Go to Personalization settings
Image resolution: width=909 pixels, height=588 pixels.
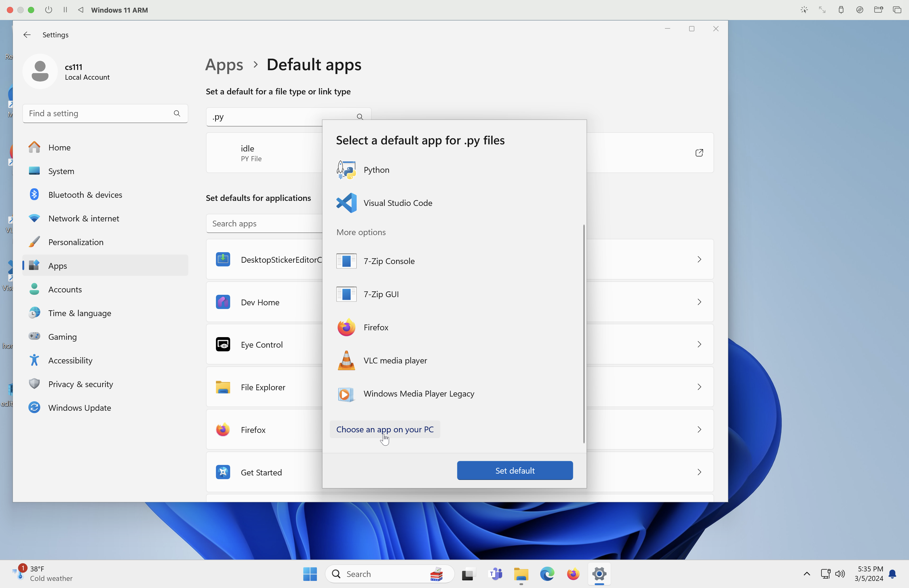coord(105,242)
